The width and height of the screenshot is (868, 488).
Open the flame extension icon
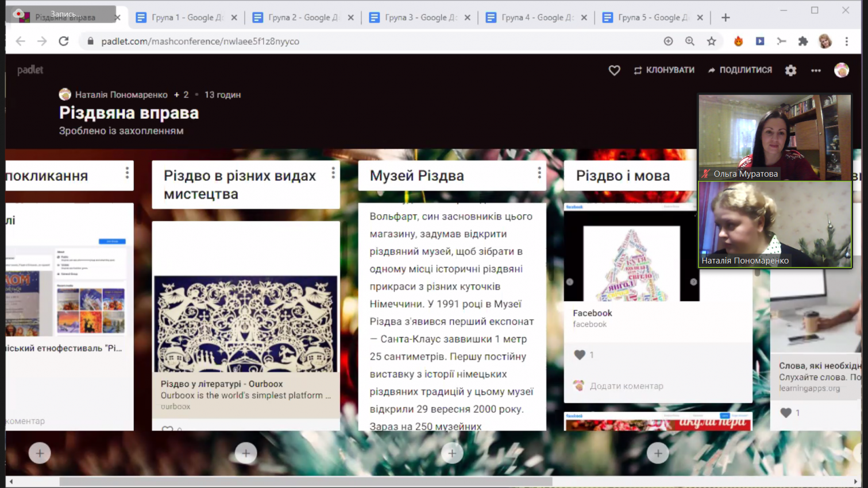pos(739,41)
